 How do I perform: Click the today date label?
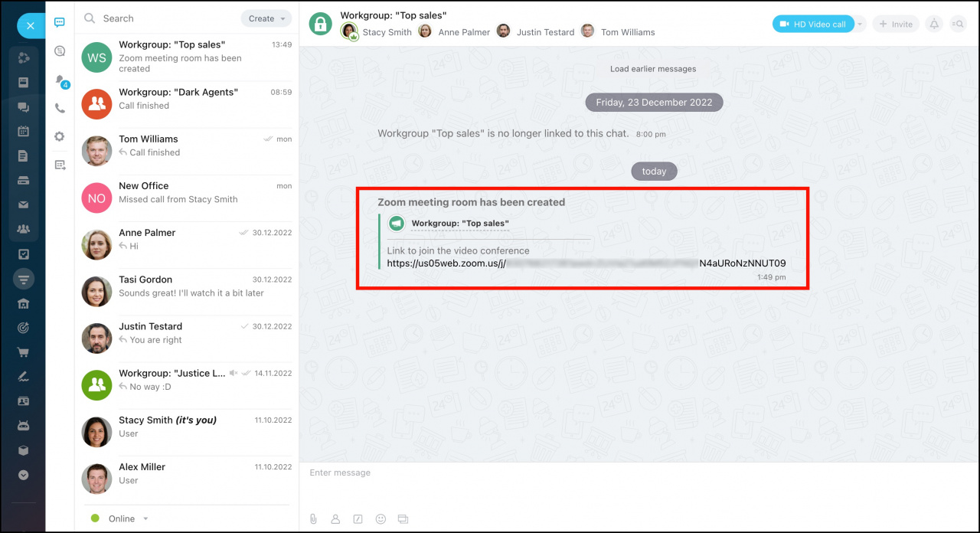654,171
